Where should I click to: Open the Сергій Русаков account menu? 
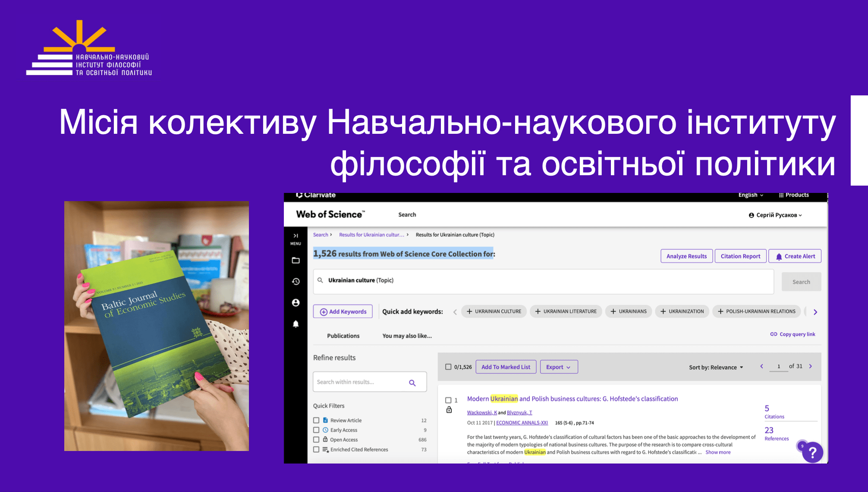tap(775, 215)
